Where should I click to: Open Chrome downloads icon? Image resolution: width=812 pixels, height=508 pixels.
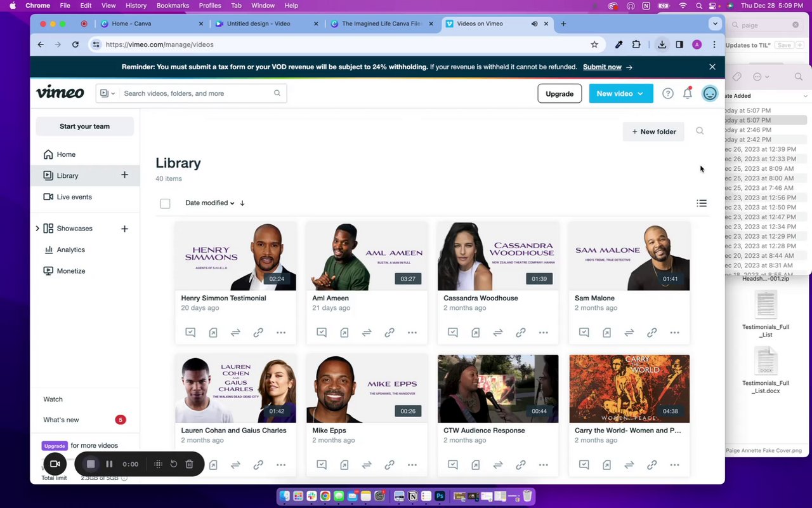(662, 44)
